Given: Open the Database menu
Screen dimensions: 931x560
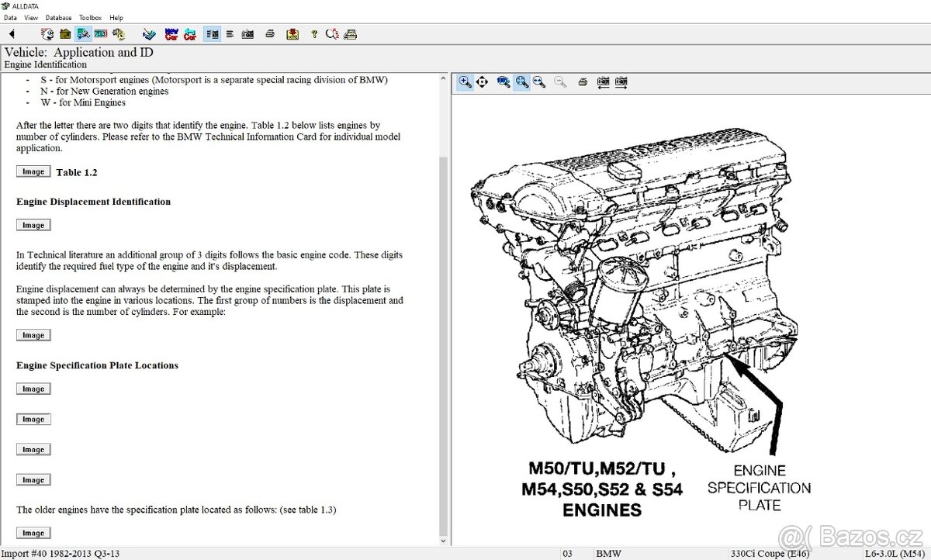Looking at the screenshot, I should [58, 17].
